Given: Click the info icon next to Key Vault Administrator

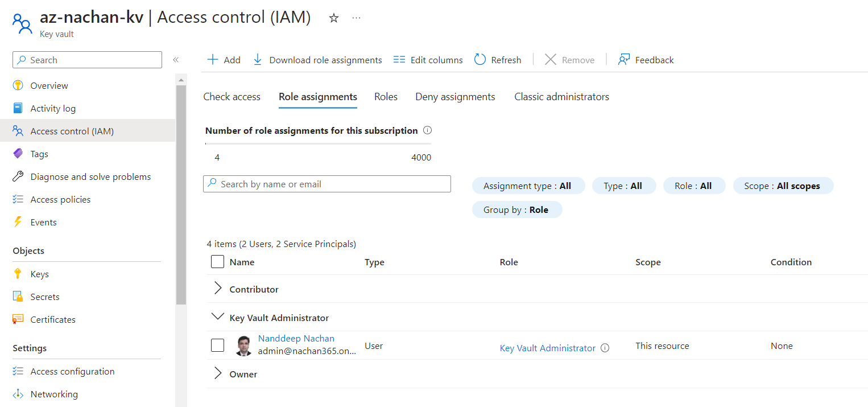Looking at the screenshot, I should pos(605,348).
